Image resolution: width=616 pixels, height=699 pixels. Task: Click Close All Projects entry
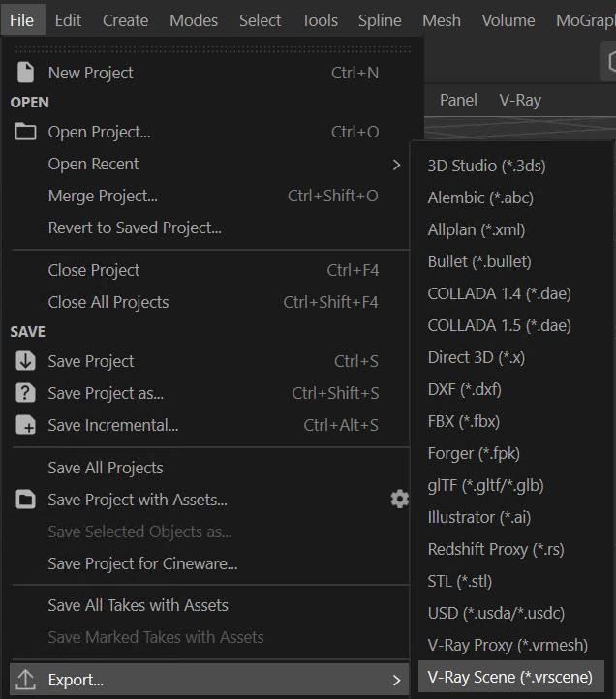point(108,302)
